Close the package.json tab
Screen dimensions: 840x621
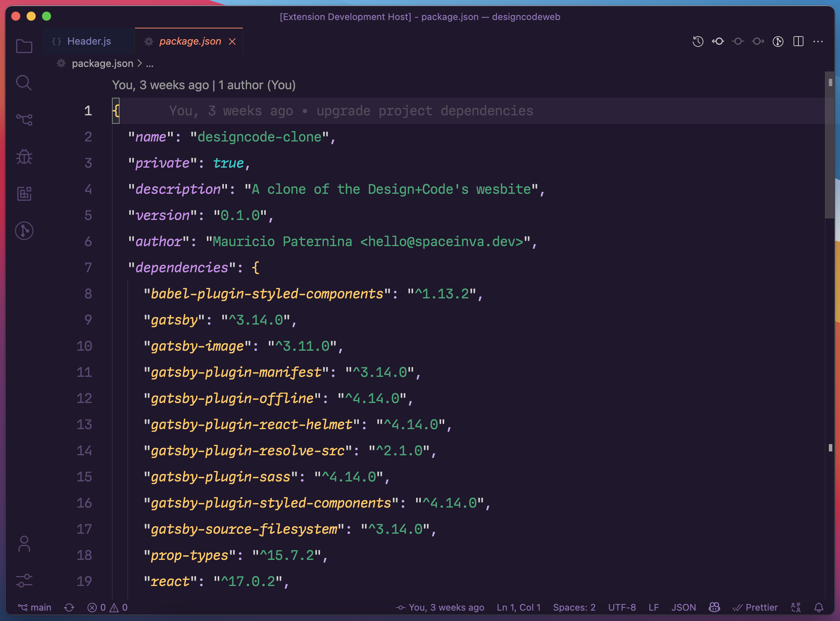pyautogui.click(x=232, y=42)
